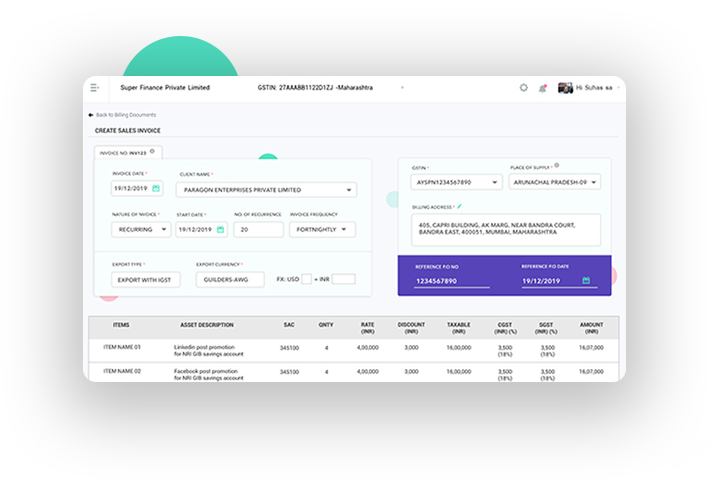Click the user profile avatar
Screen dimensions: 724x478
(x=565, y=88)
